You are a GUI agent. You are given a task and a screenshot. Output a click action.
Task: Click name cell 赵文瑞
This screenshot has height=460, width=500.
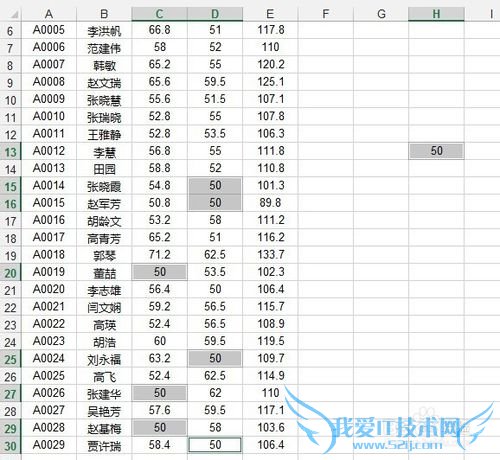click(104, 83)
